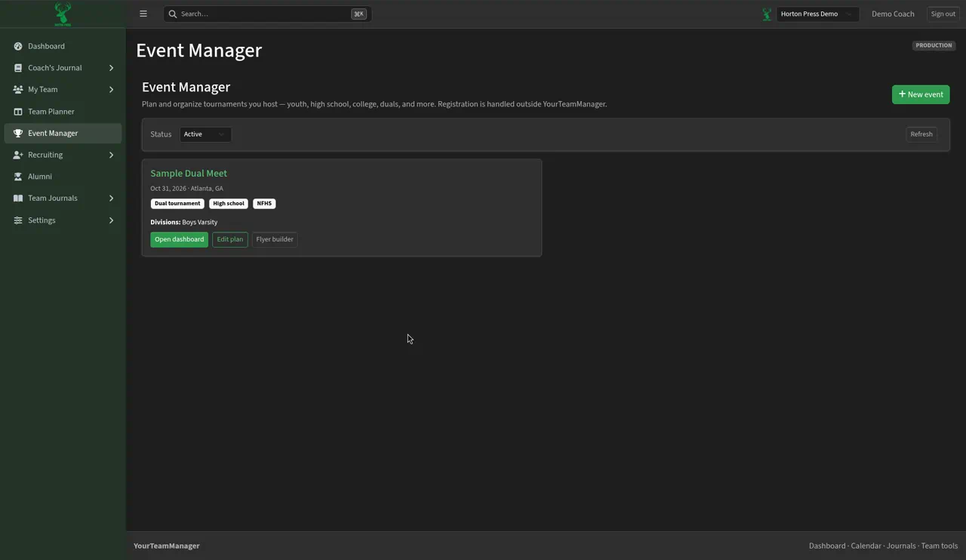Click the deer logo in the sidebar header
Viewport: 966px width, 560px height.
[x=63, y=14]
